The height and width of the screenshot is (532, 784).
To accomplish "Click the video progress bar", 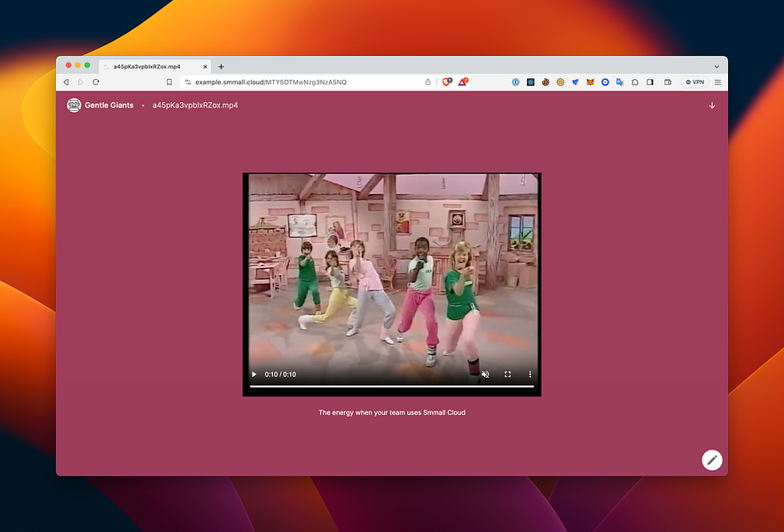I will click(391, 387).
